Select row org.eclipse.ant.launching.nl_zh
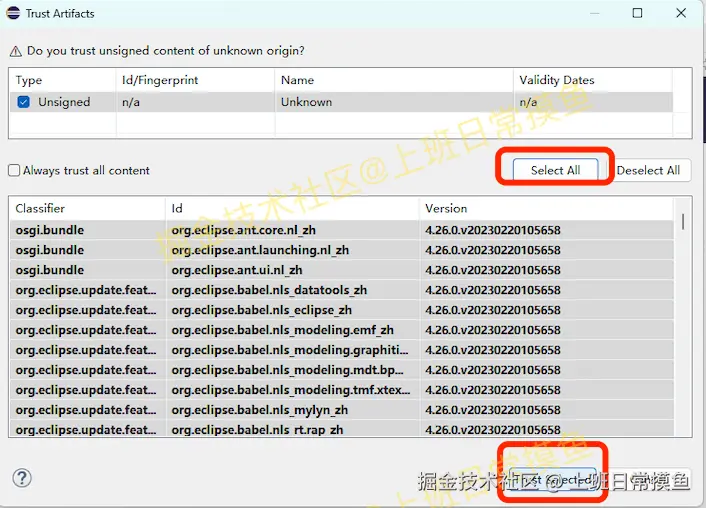 click(x=341, y=250)
